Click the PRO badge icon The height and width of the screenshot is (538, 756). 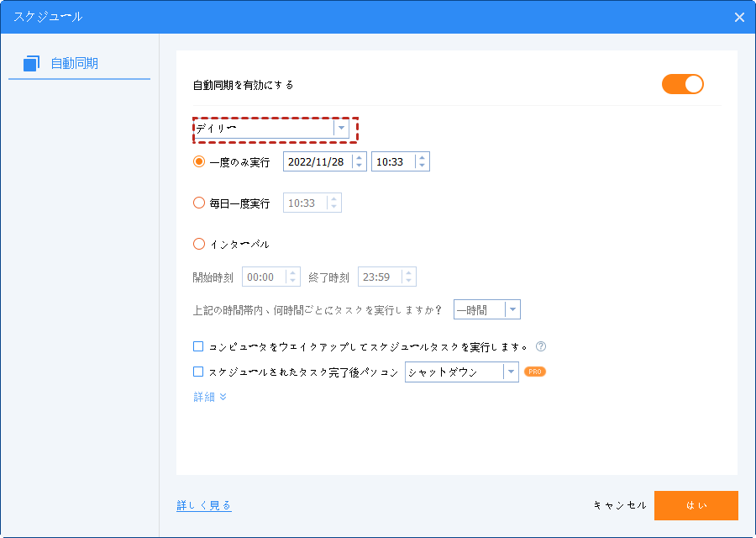click(535, 372)
